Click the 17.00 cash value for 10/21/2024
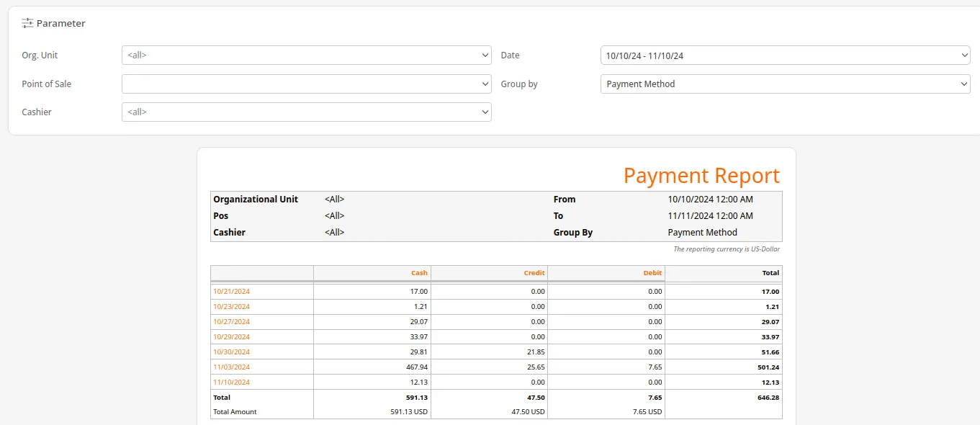 419,292
